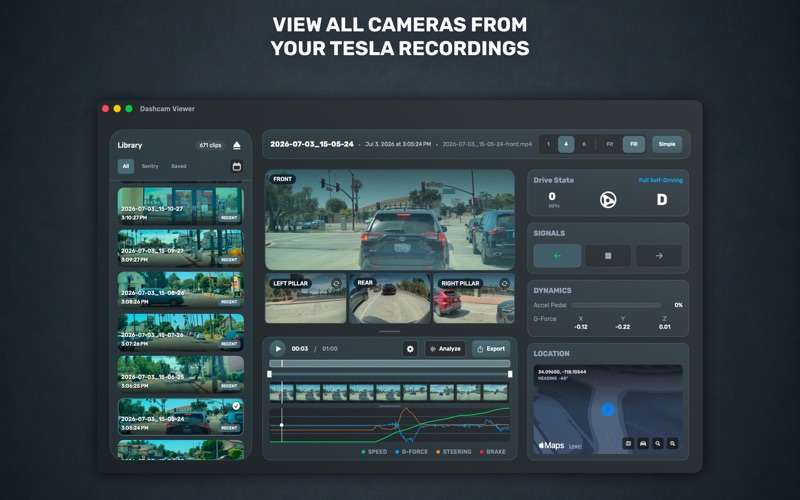Image resolution: width=800 pixels, height=500 pixels.
Task: Toggle the SPEED legend in telemetry graph
Action: [374, 452]
